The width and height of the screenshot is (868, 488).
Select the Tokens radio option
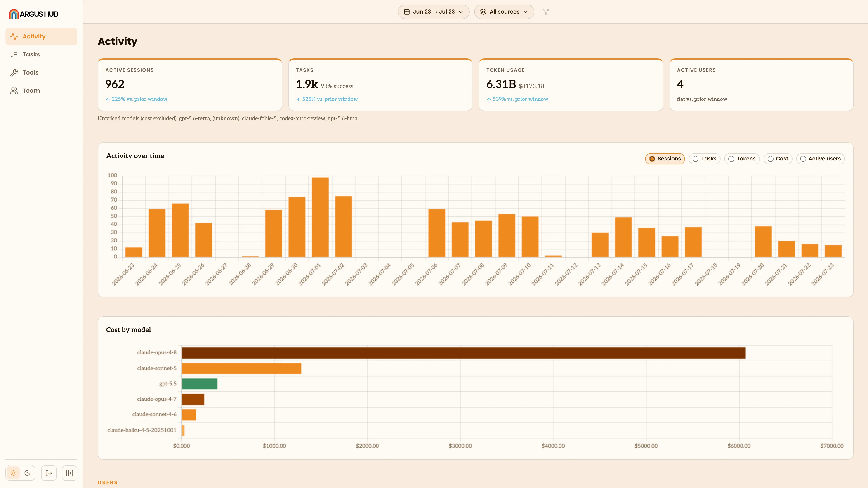pyautogui.click(x=742, y=159)
